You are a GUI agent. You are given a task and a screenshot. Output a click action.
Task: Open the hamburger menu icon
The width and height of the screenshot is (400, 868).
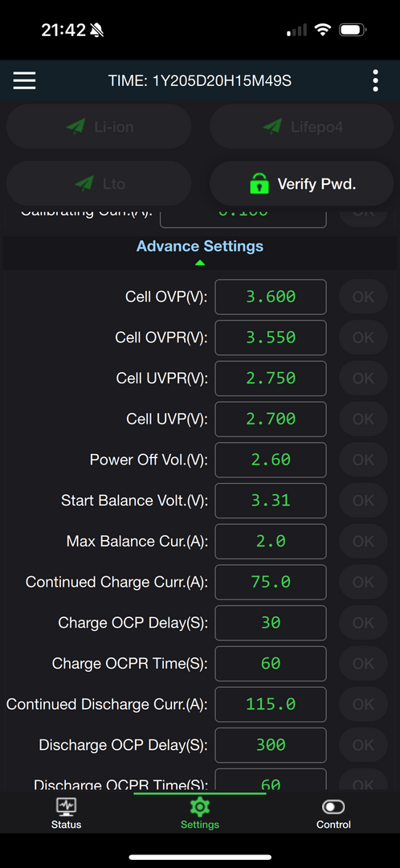click(x=24, y=81)
